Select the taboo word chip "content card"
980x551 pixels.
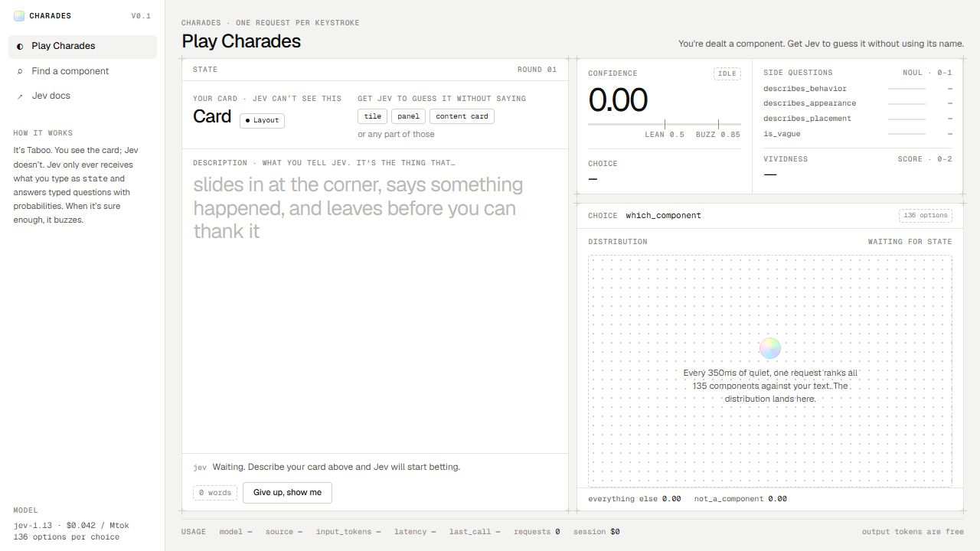click(x=462, y=116)
